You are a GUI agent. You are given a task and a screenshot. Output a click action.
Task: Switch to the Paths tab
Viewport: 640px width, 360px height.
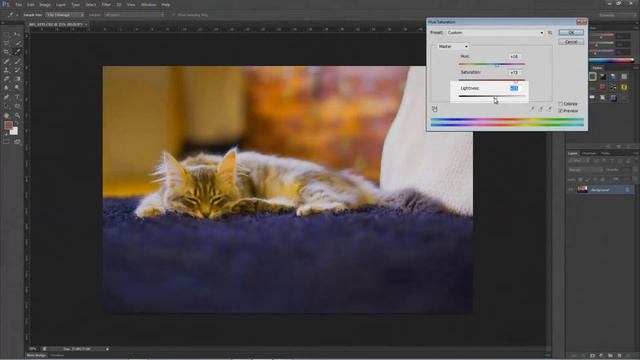pos(606,153)
